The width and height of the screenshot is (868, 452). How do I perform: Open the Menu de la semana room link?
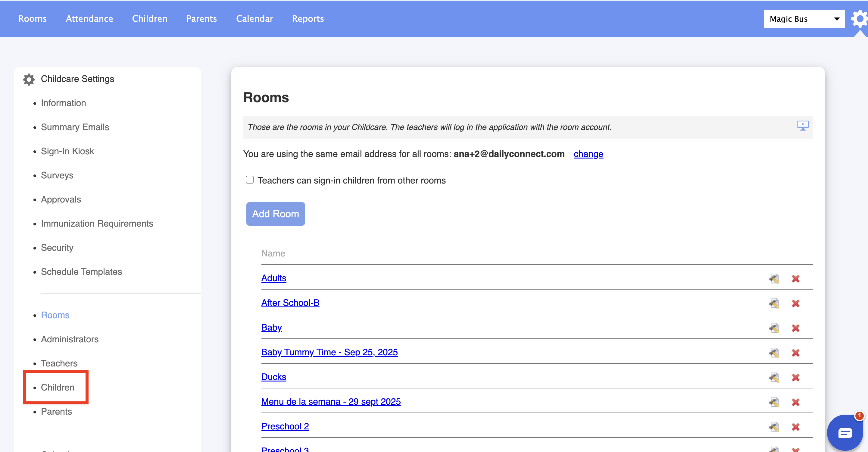(331, 401)
